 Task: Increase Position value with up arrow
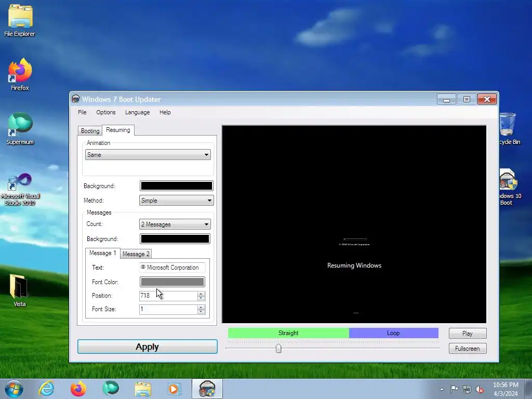(x=201, y=294)
